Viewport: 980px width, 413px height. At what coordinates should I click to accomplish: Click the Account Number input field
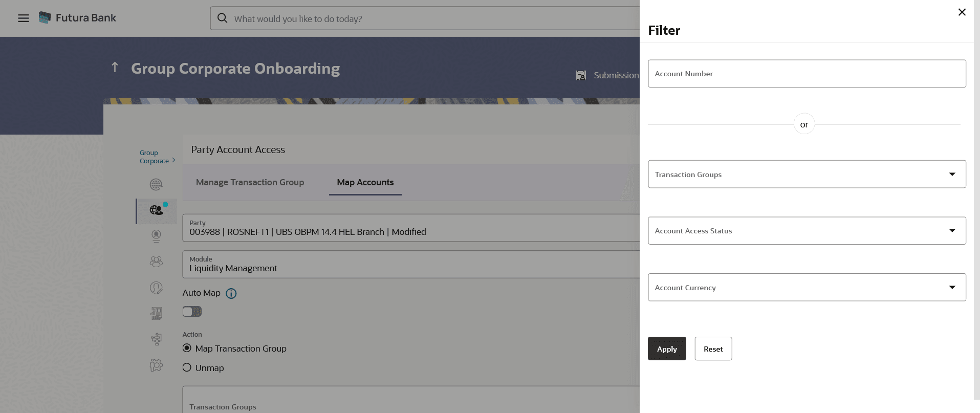pos(807,74)
